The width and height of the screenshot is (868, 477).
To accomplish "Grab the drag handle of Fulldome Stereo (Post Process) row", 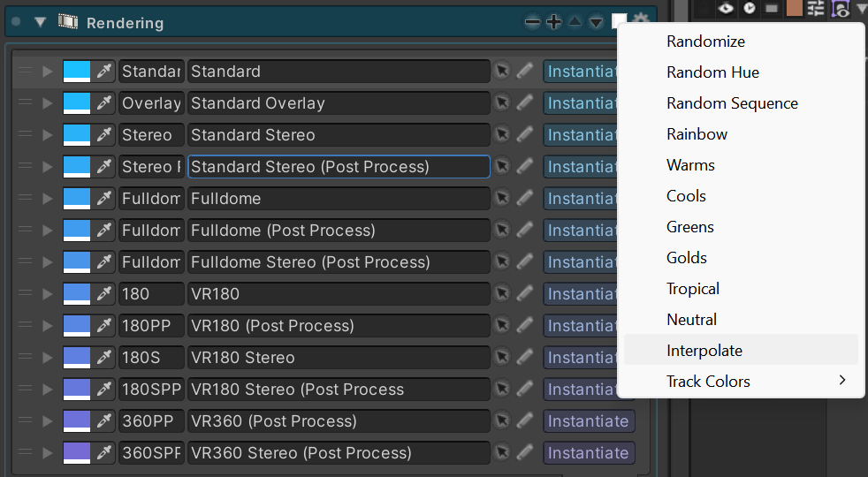I will tap(25, 262).
